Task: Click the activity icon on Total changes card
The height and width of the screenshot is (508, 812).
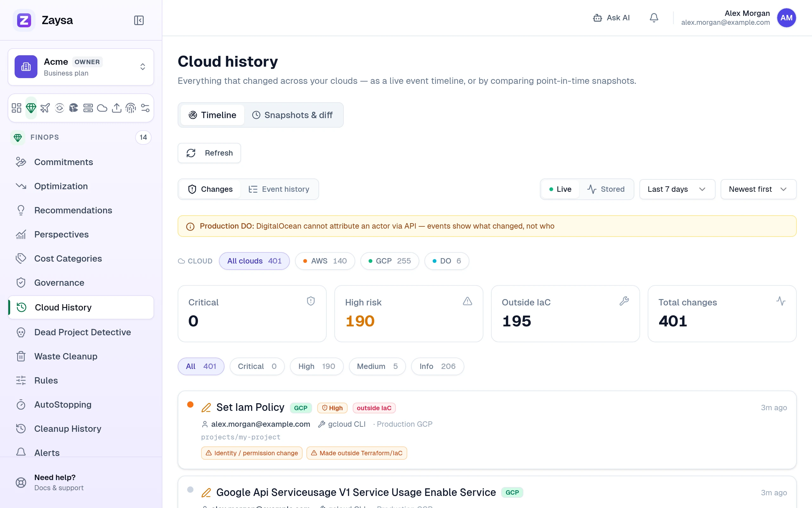Action: [781, 301]
